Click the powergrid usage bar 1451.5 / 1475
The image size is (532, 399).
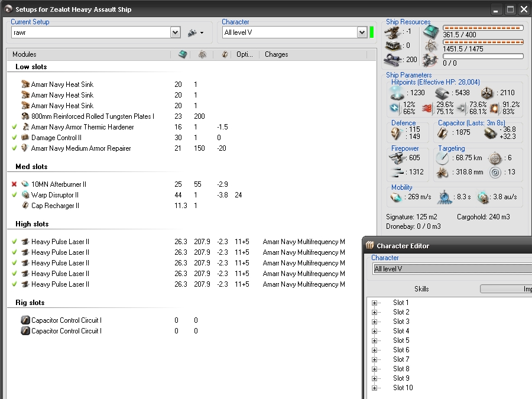pyautogui.click(x=483, y=42)
